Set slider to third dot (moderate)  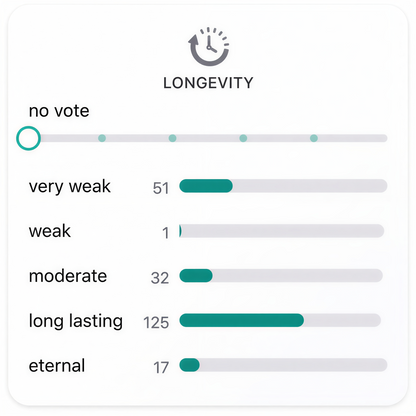243,138
